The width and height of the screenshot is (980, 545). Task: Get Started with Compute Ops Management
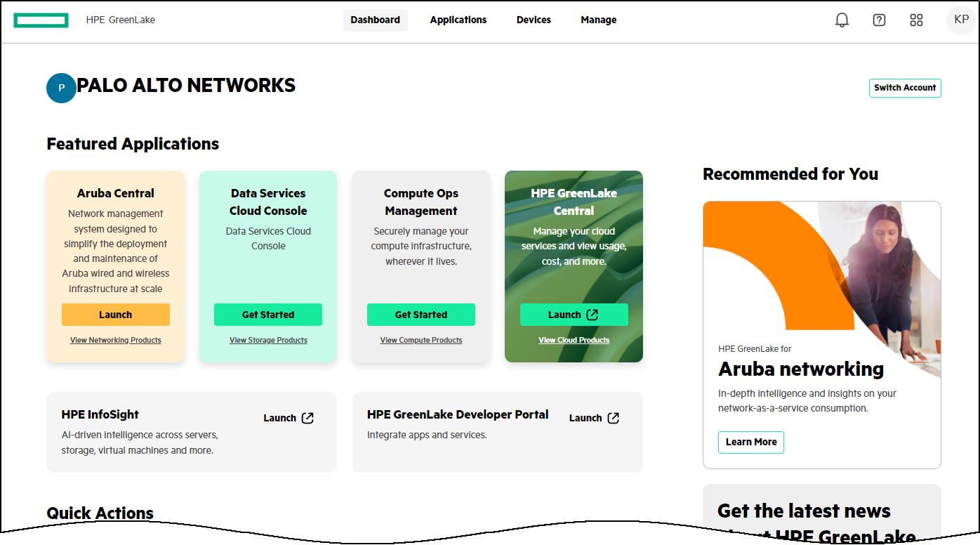tap(421, 315)
